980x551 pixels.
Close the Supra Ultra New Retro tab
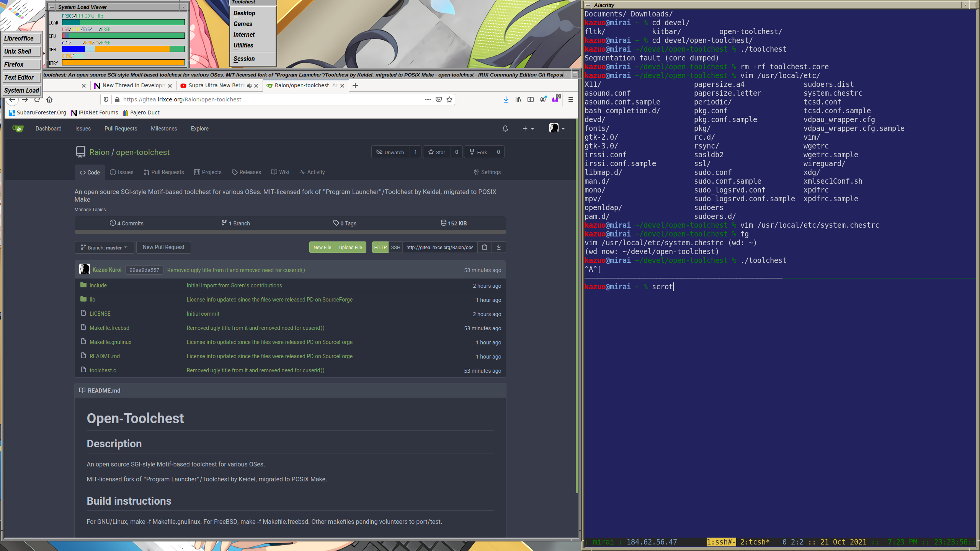click(256, 86)
